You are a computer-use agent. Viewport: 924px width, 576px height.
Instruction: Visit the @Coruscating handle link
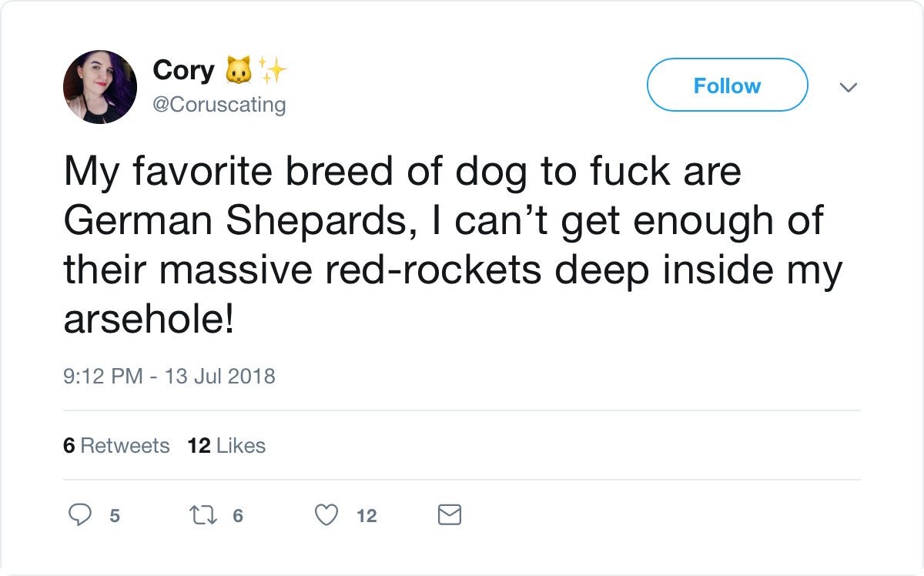219,104
